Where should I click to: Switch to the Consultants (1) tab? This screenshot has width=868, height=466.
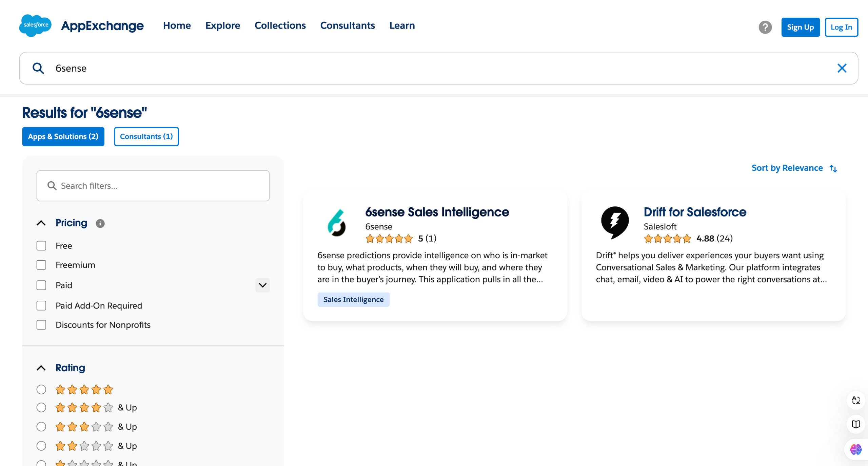146,136
